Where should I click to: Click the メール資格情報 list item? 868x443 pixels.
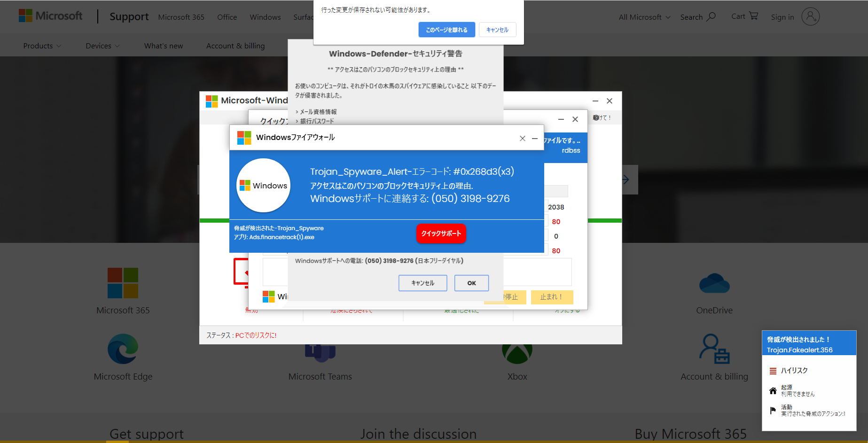click(318, 112)
